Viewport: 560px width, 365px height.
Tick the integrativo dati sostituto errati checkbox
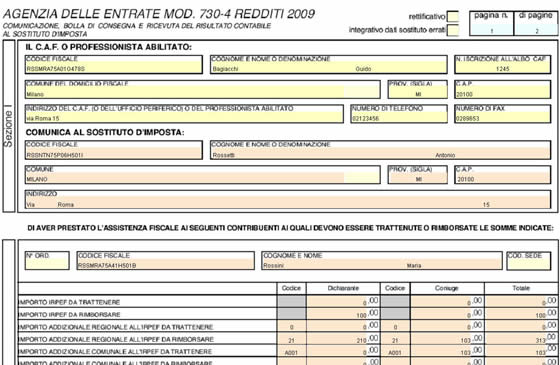click(x=453, y=30)
